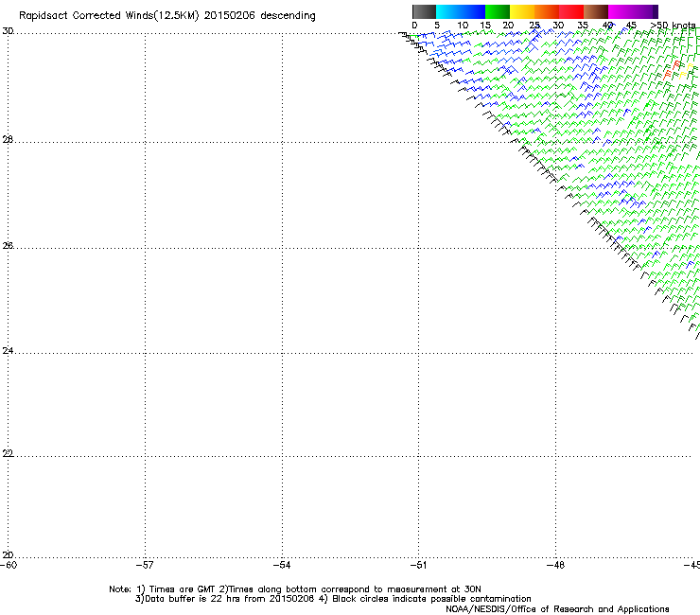Click latitude label '28' on left axis
The height and width of the screenshot is (615, 700).
click(8, 140)
